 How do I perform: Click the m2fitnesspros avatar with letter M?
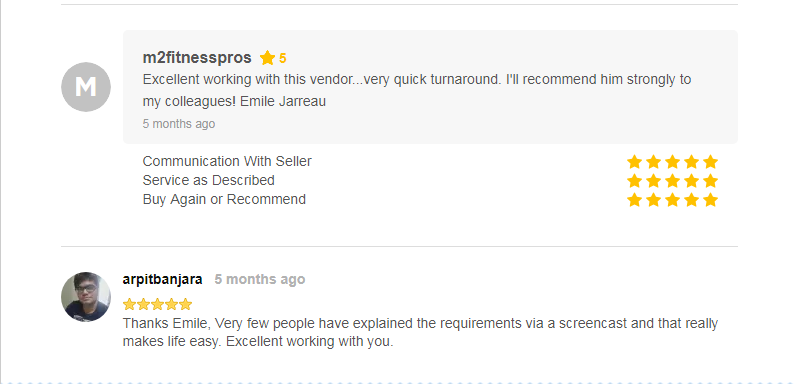(86, 87)
